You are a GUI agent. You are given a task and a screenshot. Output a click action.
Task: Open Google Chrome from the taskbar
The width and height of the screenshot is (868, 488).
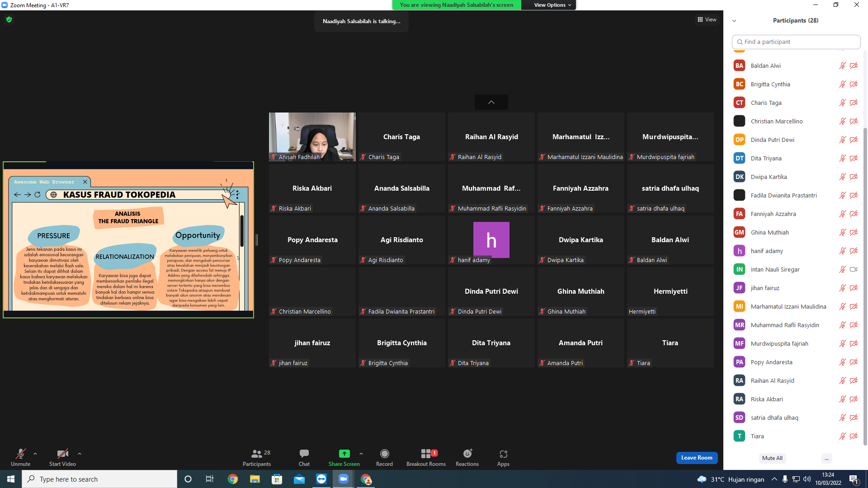coord(233,479)
